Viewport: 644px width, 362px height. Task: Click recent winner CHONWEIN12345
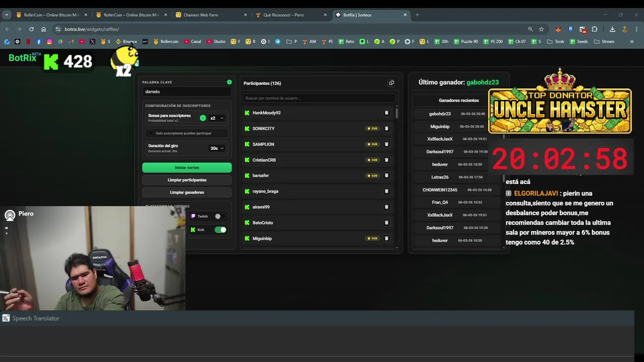(x=440, y=190)
